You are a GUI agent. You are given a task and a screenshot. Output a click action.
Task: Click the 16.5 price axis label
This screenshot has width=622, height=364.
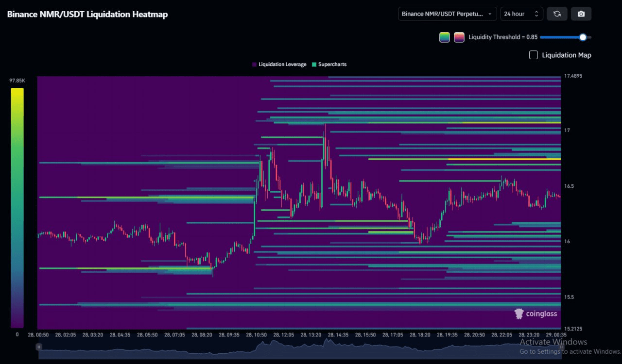click(x=569, y=186)
